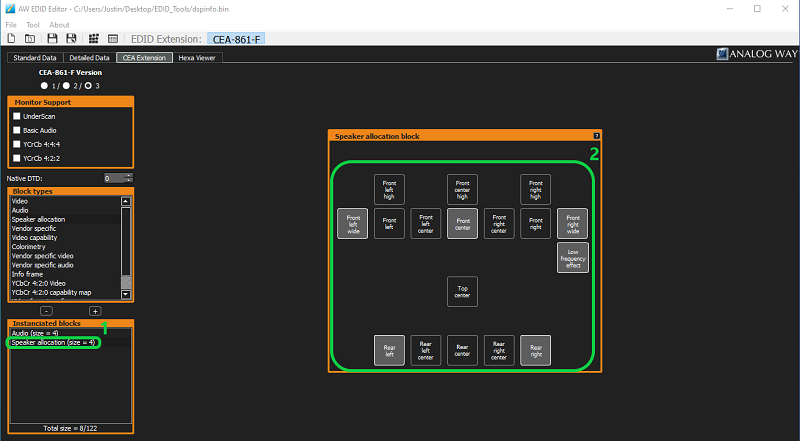Toggle the Front left wide speaker
This screenshot has width=800, height=441.
[353, 224]
